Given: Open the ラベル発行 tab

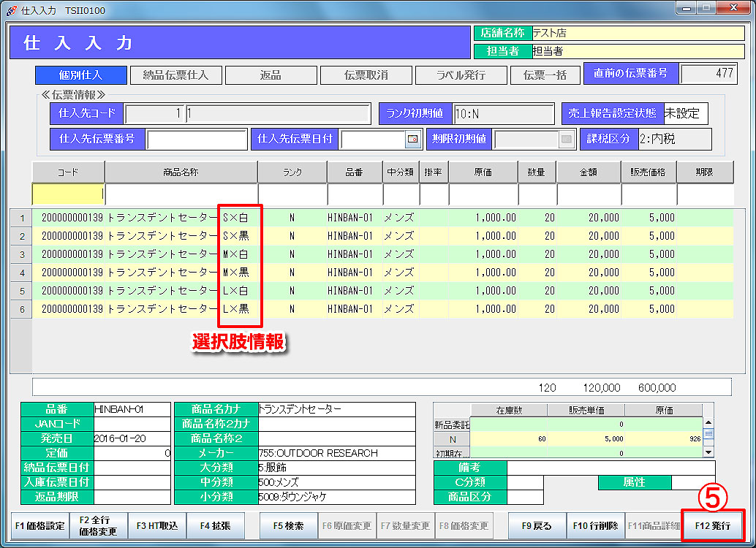Looking at the screenshot, I should click(x=461, y=75).
